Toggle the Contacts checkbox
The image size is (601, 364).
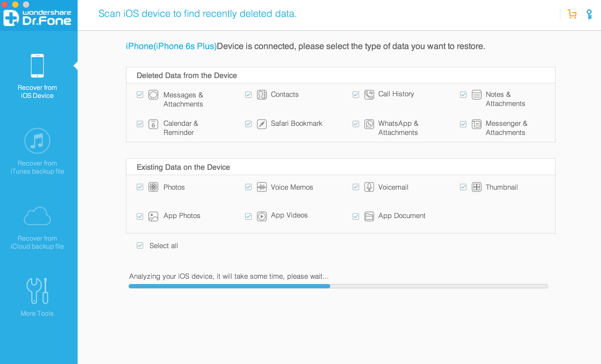(x=248, y=95)
